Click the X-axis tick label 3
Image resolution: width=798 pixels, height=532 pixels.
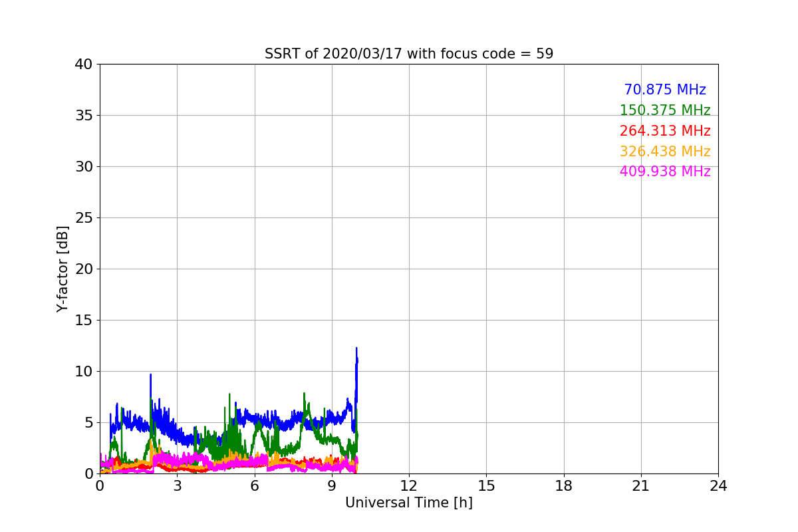coord(177,486)
